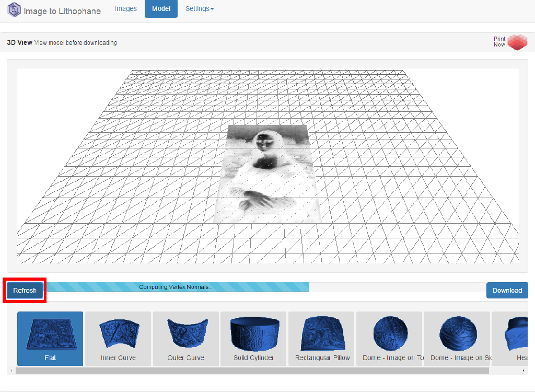535x392 pixels.
Task: Click the horizontal scrollbar under shape list
Action: coord(252,371)
